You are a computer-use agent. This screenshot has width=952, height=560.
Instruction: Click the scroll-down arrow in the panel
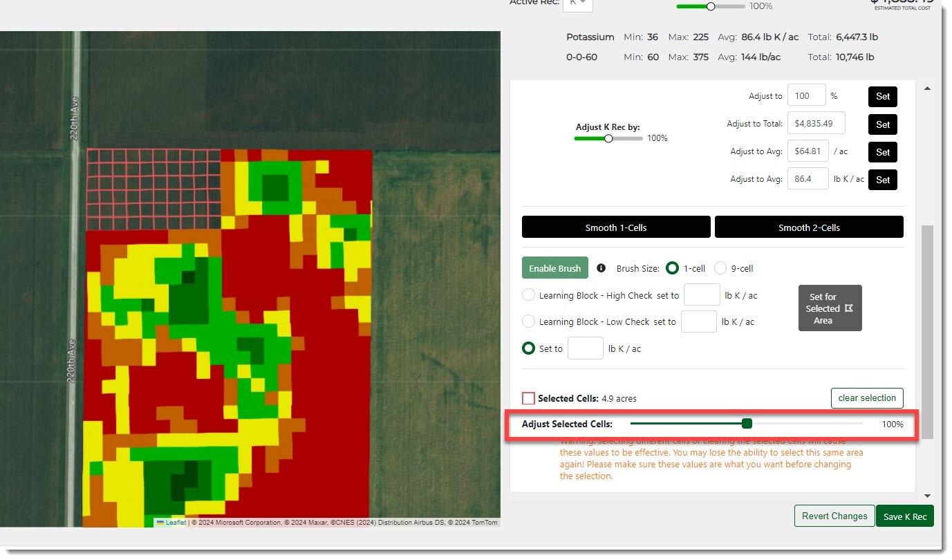[927, 496]
